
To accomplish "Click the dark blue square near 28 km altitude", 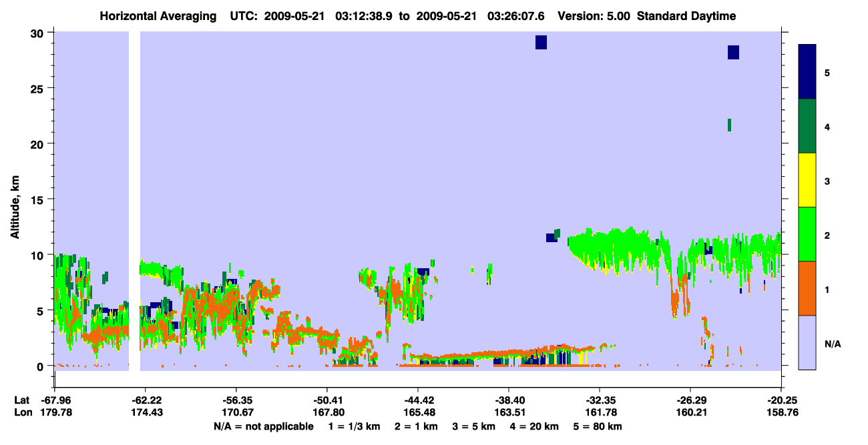I will tap(733, 52).
